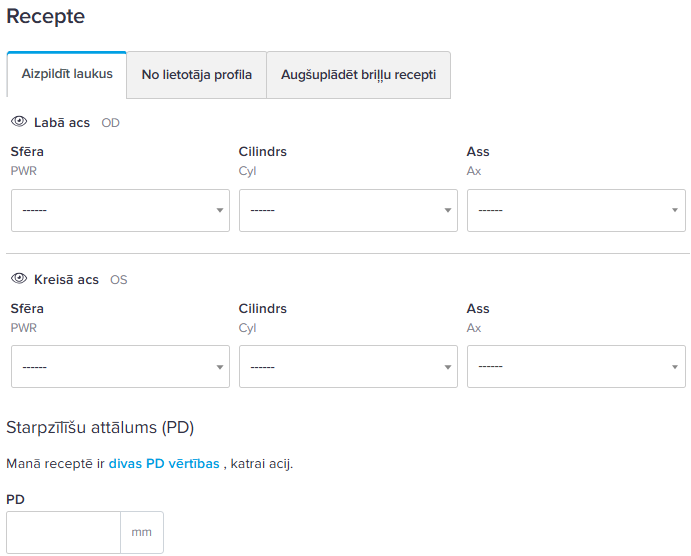Click the mm unit box
Viewport: 691px width, 556px height.
tap(142, 532)
